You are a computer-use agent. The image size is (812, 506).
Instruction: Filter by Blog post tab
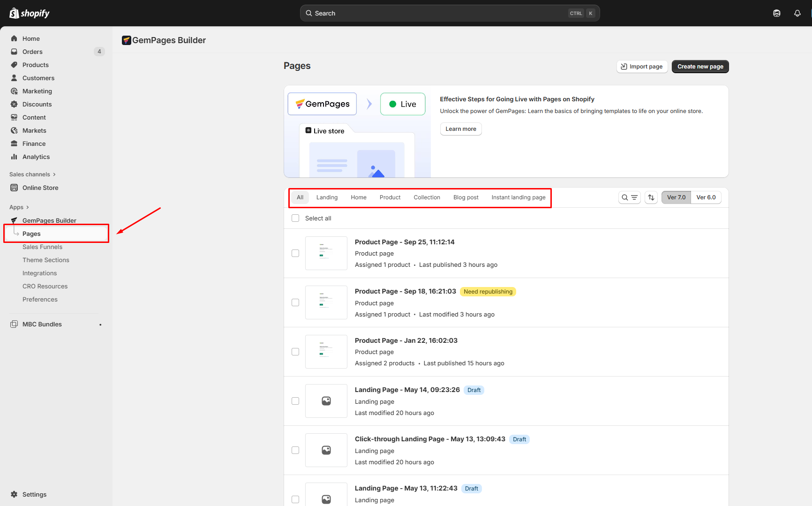[x=466, y=197]
